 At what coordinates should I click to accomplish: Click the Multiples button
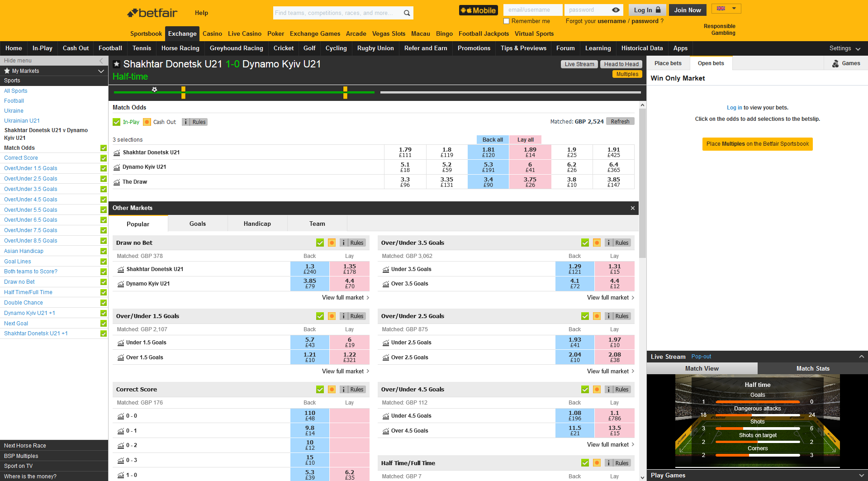(x=627, y=74)
